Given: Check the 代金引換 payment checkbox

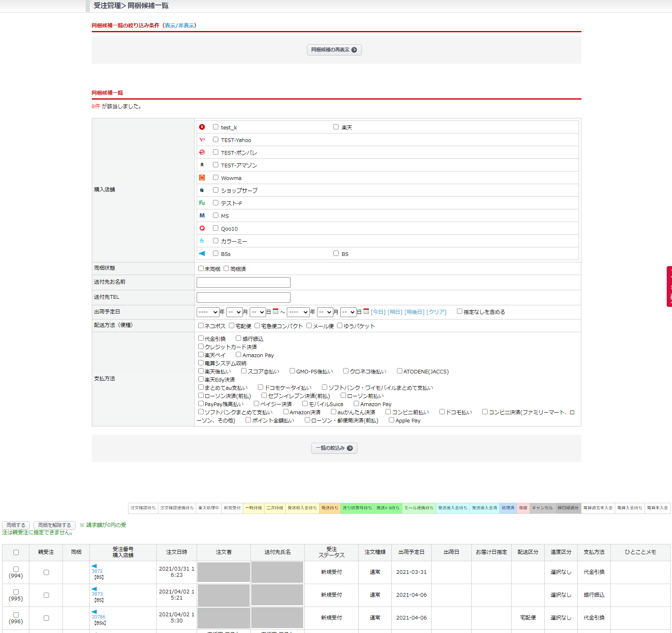Looking at the screenshot, I should click(201, 338).
